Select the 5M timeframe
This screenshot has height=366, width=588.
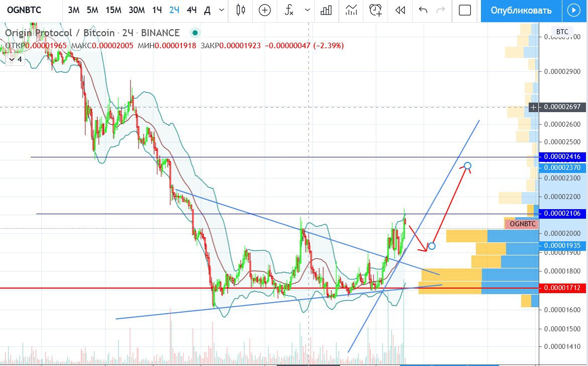coord(92,10)
